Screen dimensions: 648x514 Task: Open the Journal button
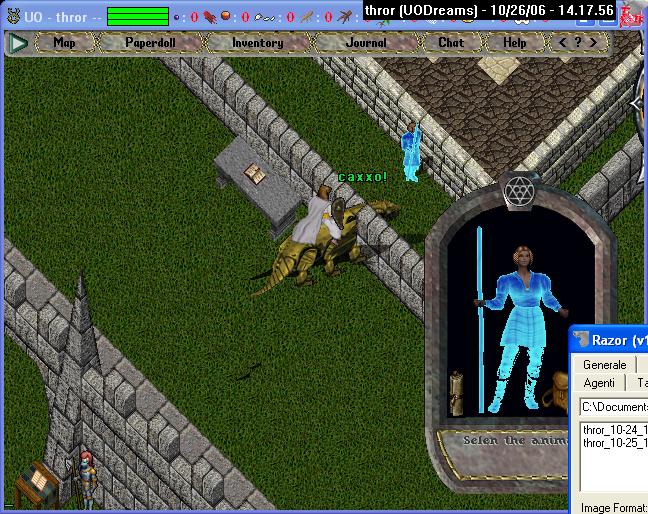[366, 43]
